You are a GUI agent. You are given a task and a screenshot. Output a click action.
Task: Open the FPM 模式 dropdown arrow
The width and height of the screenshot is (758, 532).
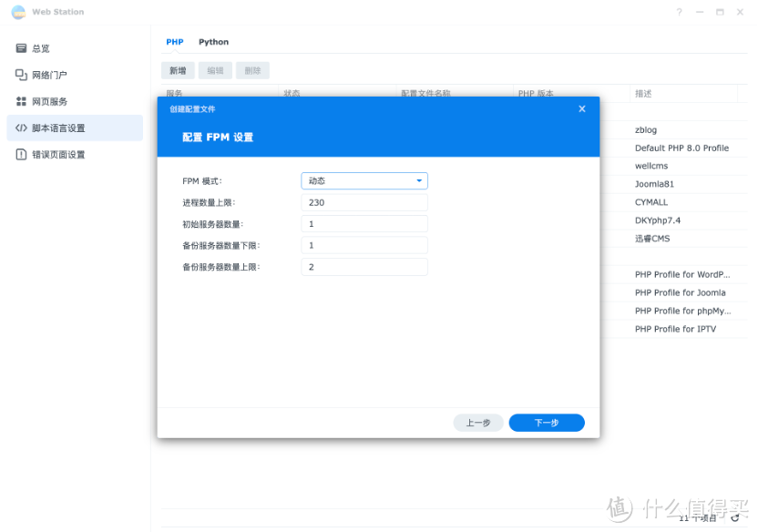[419, 180]
